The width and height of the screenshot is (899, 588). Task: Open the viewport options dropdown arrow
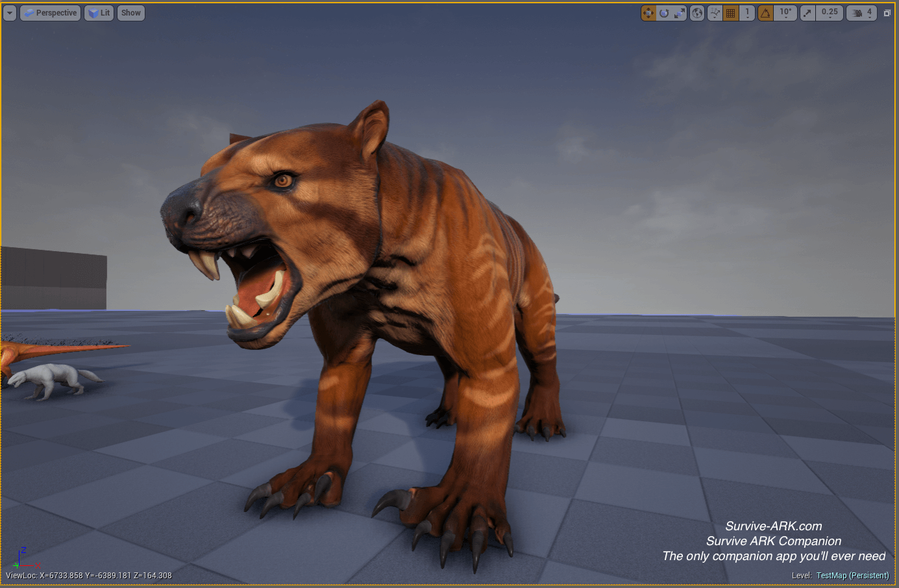(x=10, y=13)
